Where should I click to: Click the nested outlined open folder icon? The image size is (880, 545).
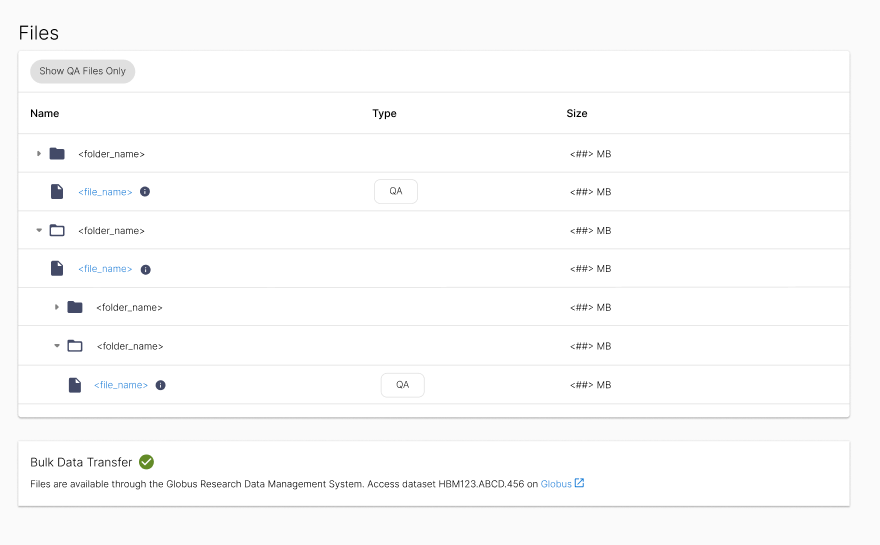coord(75,346)
